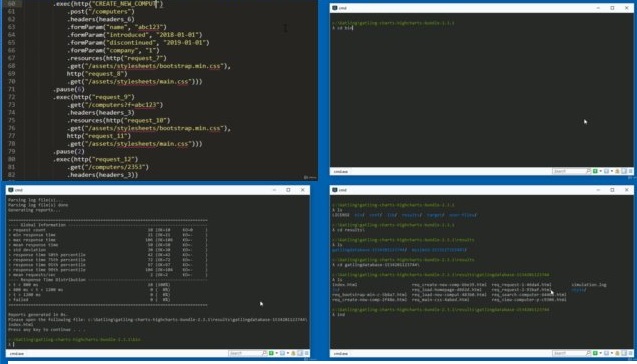Click green plus icon in Gatling report cmd window

(x=271, y=353)
